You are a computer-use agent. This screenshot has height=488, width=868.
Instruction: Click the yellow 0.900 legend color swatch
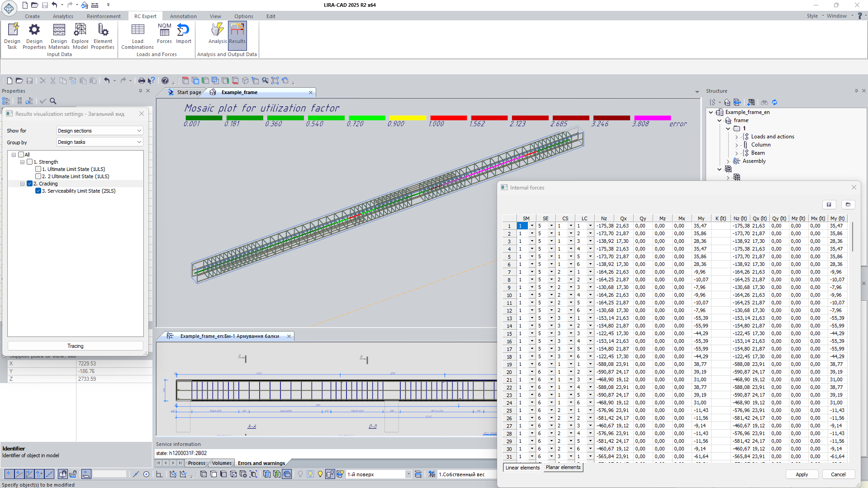tap(408, 118)
